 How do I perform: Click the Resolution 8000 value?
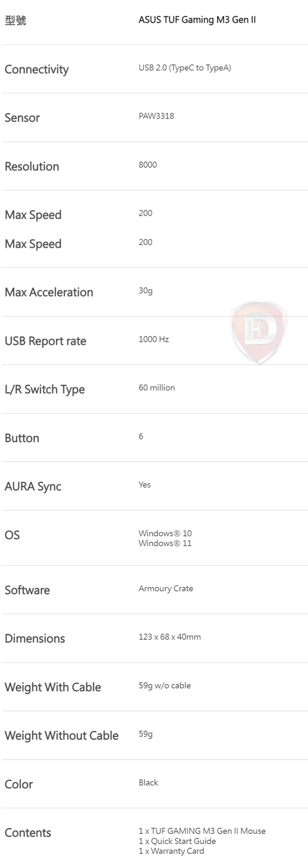pyautogui.click(x=148, y=165)
